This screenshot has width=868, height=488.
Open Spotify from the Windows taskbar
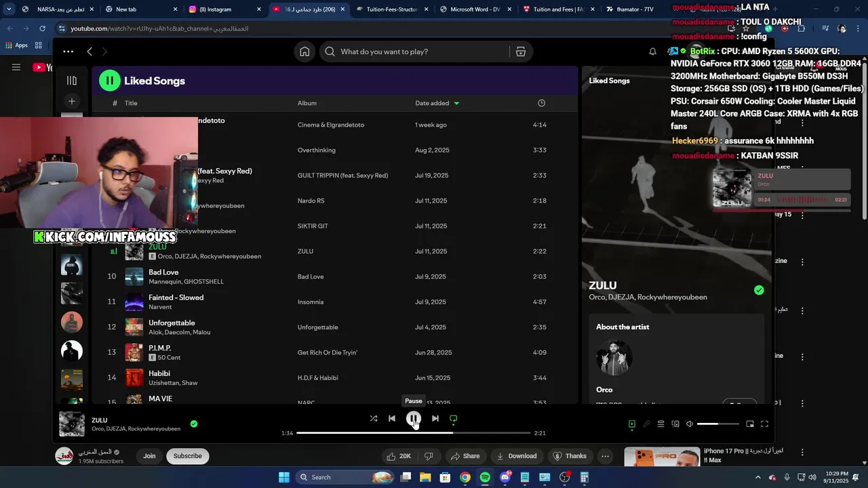coord(485,477)
